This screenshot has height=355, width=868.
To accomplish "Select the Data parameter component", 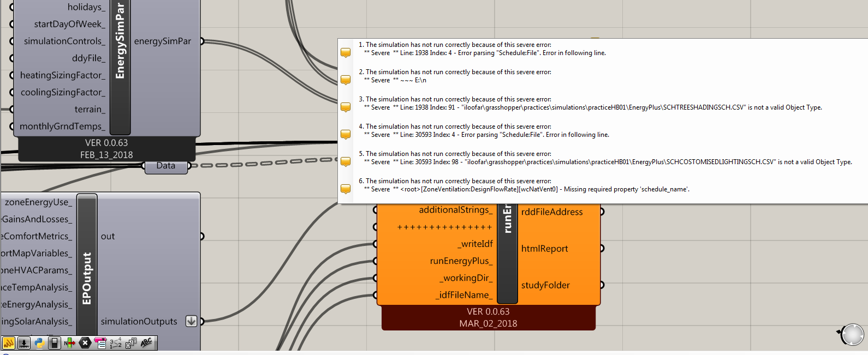I will (166, 166).
